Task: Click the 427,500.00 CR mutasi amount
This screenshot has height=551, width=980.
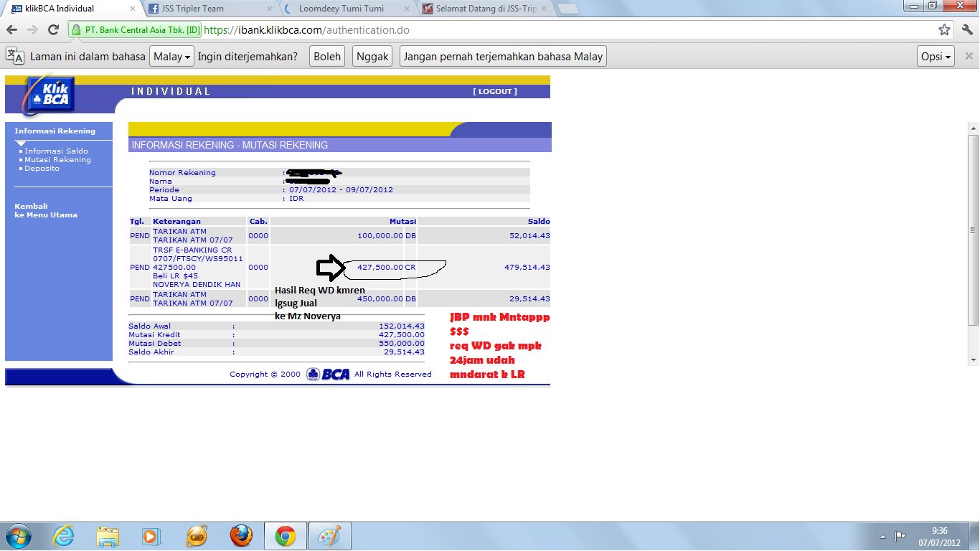Action: point(386,267)
